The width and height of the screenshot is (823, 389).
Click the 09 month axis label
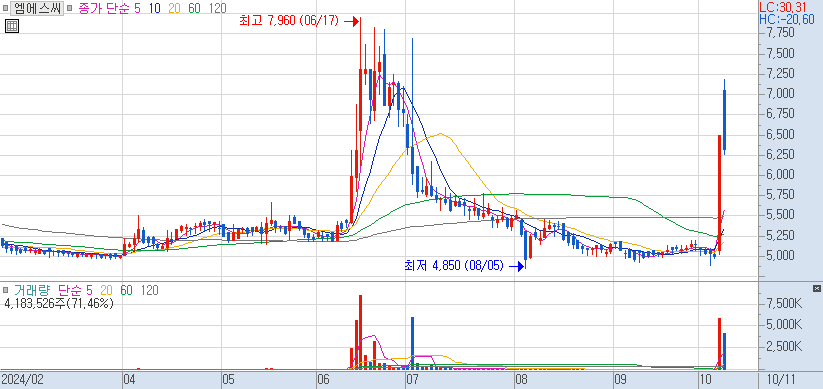620,379
